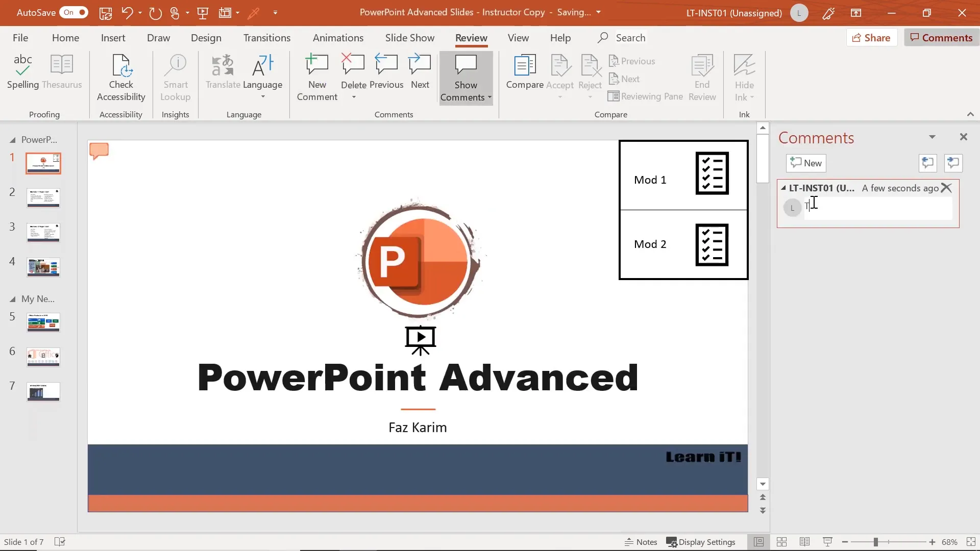Click the Mod 2 box on slide
This screenshot has width=980, height=551.
point(683,244)
